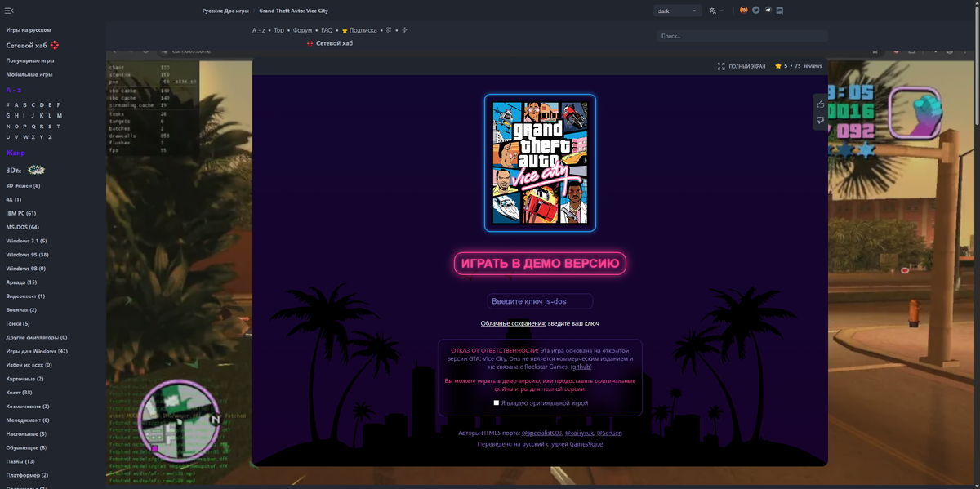Open the Космические (3) genre
This screenshot has height=489, width=980.
point(28,406)
